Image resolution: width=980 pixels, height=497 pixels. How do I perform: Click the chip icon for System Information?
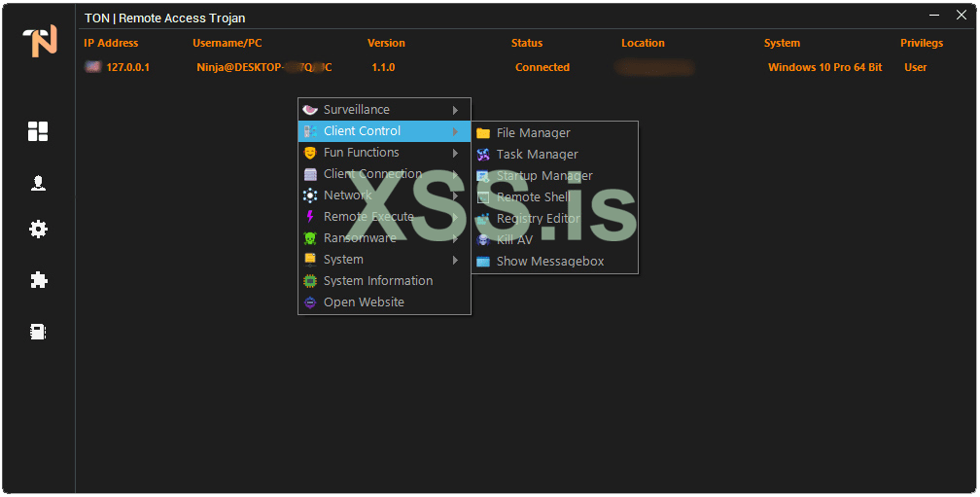pyautogui.click(x=310, y=281)
